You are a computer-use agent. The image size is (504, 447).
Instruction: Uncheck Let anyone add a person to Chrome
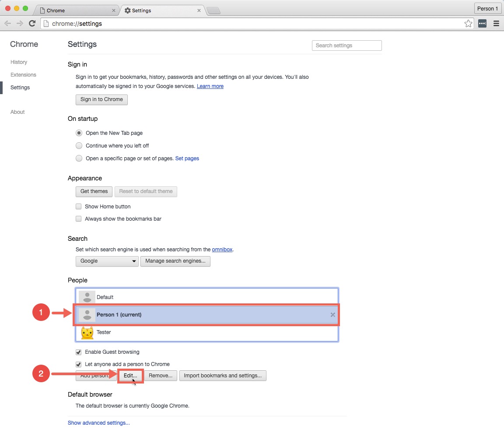click(78, 364)
